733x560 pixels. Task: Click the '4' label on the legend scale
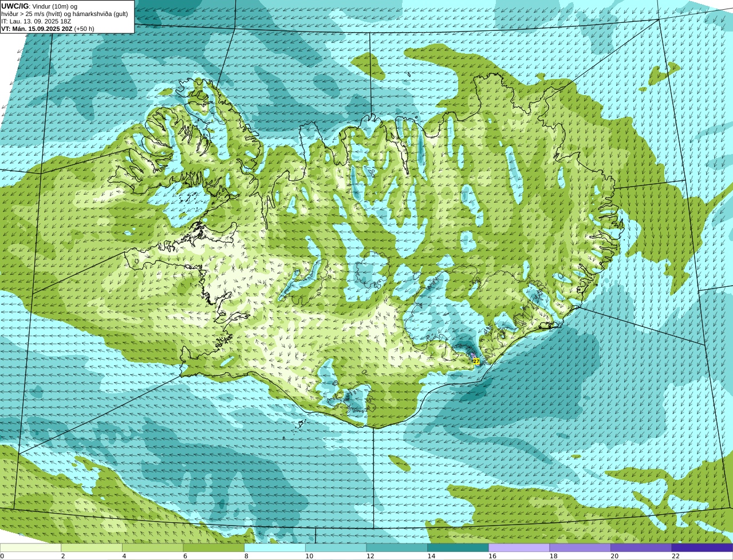[x=124, y=556]
